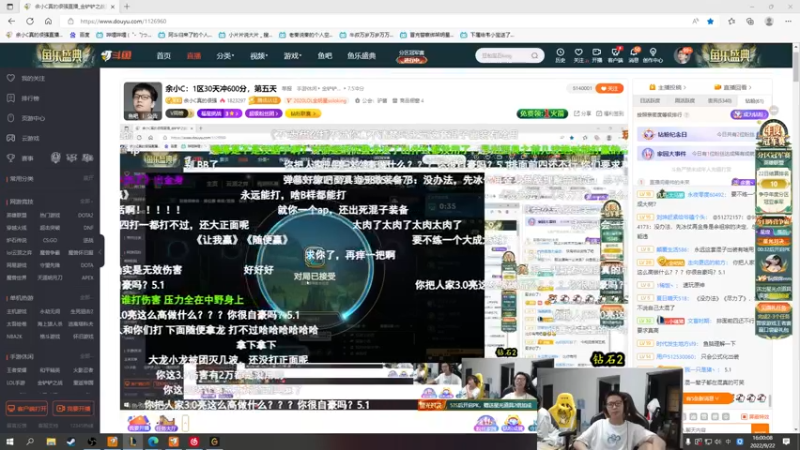Click 免费领火箭 green button
The width and height of the screenshot is (800, 450).
tap(542, 113)
